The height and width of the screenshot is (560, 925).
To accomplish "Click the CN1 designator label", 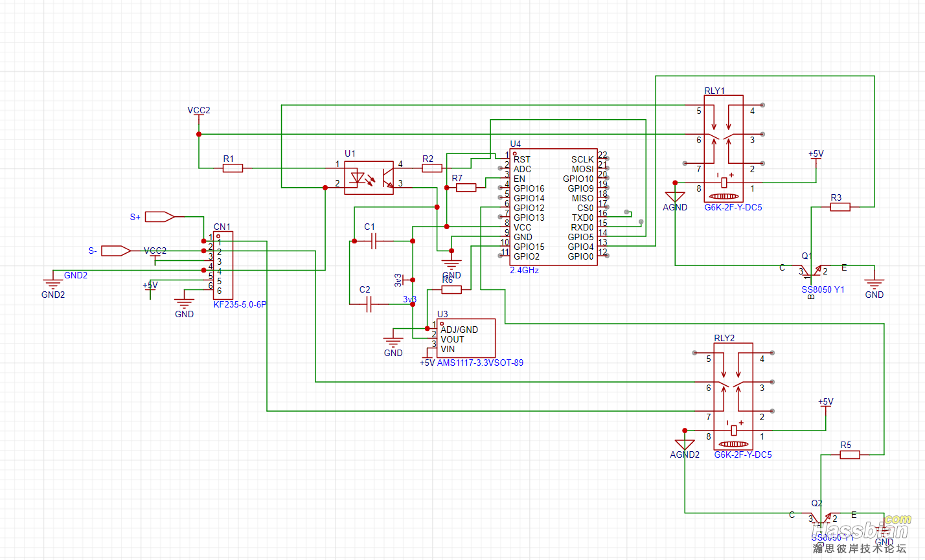I will tap(222, 227).
